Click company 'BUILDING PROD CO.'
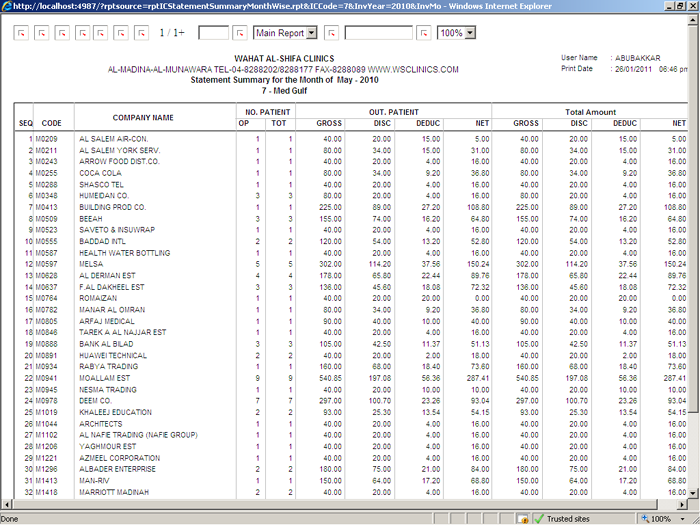This screenshot has height=525, width=700. point(112,207)
